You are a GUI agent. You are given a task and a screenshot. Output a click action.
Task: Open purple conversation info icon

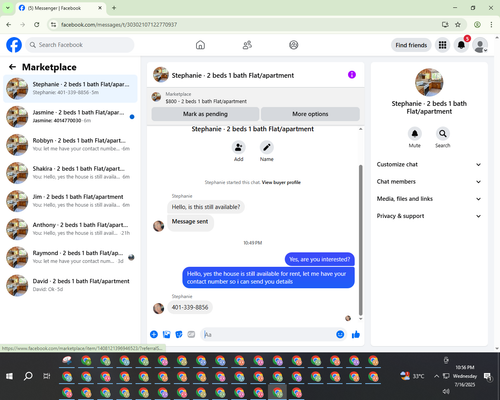pyautogui.click(x=352, y=75)
